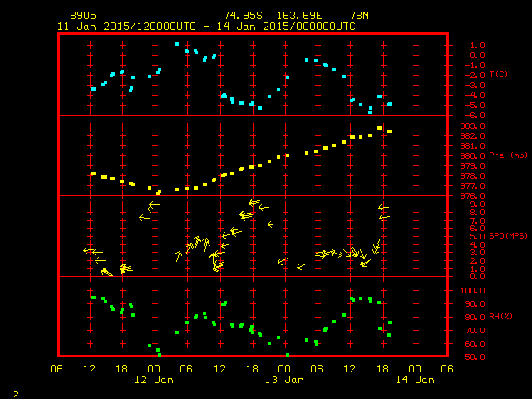
Task: Click the 60.0 humidity tick label
Action: point(475,344)
